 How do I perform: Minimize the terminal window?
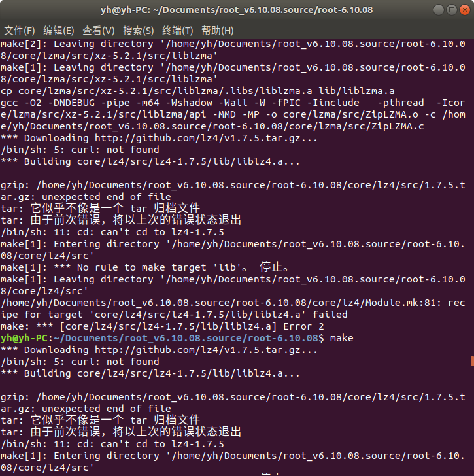point(439,10)
